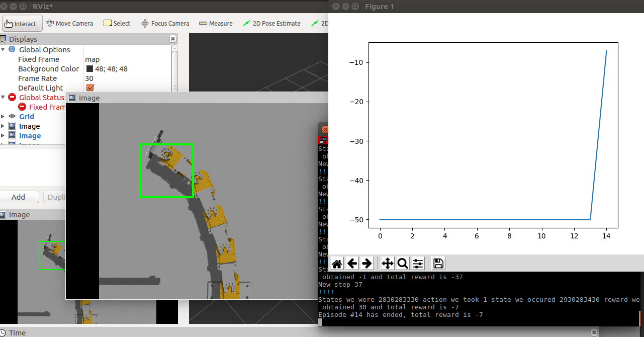Click the Background Color swatch
This screenshot has width=644, height=337.
(89, 68)
